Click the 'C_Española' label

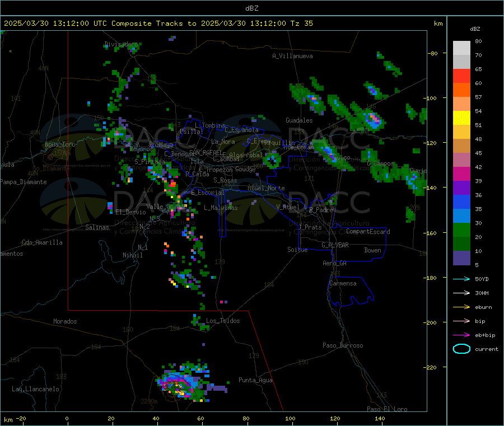coord(242,130)
